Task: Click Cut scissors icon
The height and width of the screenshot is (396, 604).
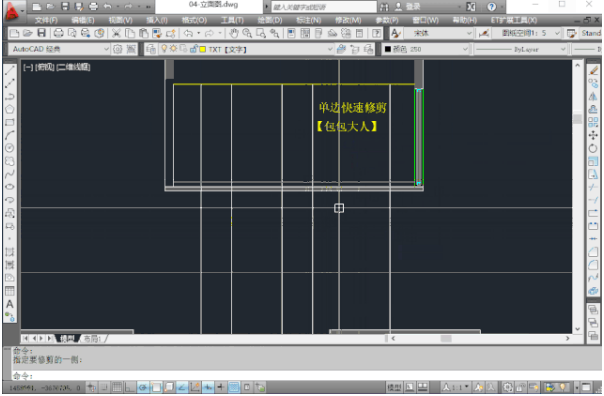Action: click(x=116, y=34)
